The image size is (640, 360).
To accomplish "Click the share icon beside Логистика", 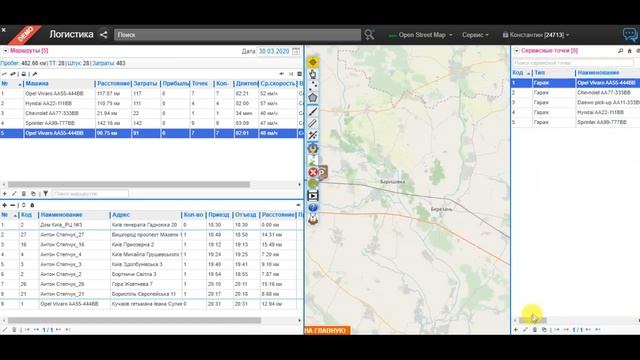I will 103,35.
